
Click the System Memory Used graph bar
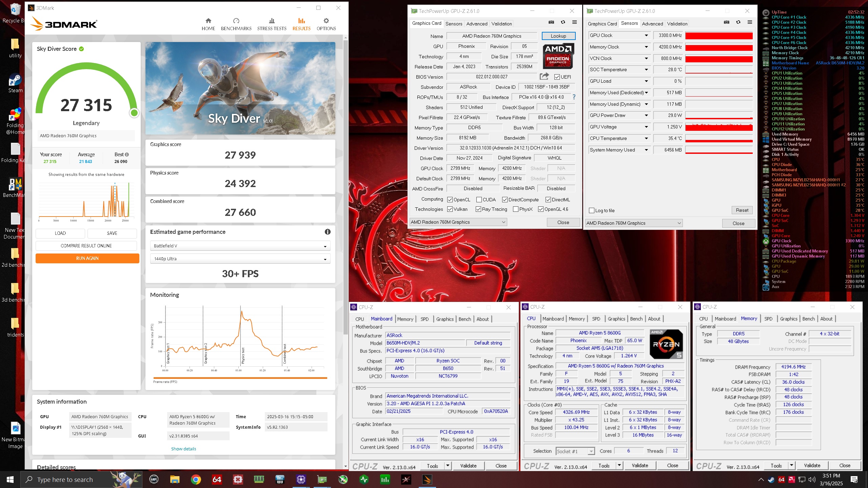[x=719, y=150]
